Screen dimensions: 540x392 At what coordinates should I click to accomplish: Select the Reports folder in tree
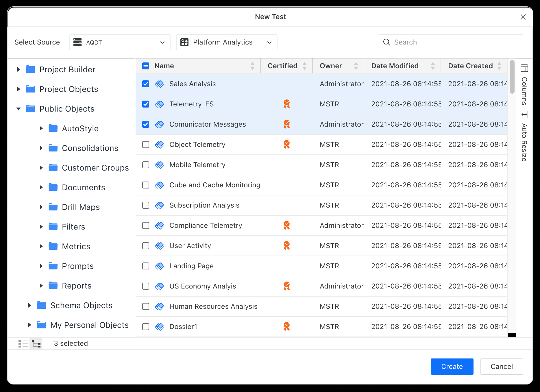coord(77,286)
